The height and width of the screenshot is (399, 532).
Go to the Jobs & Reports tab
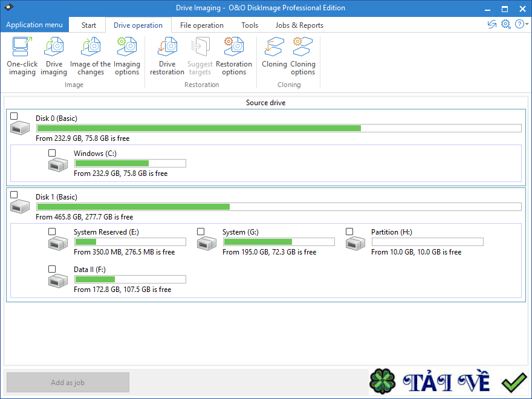coord(299,25)
